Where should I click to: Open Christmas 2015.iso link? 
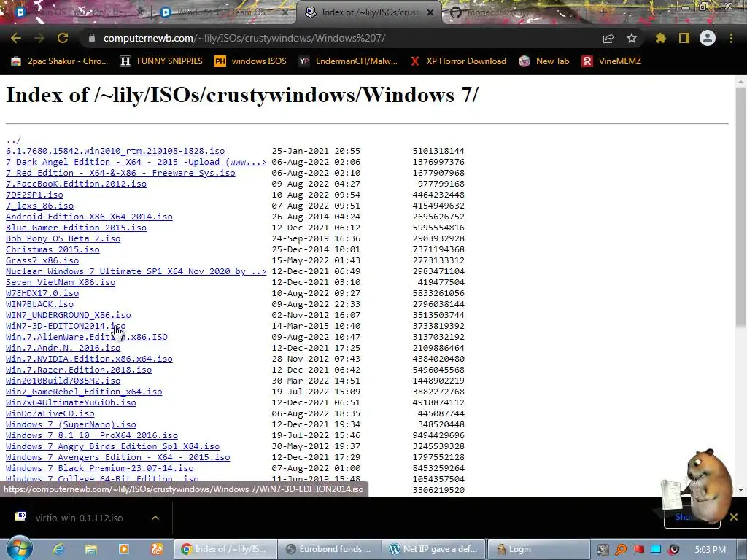point(53,249)
